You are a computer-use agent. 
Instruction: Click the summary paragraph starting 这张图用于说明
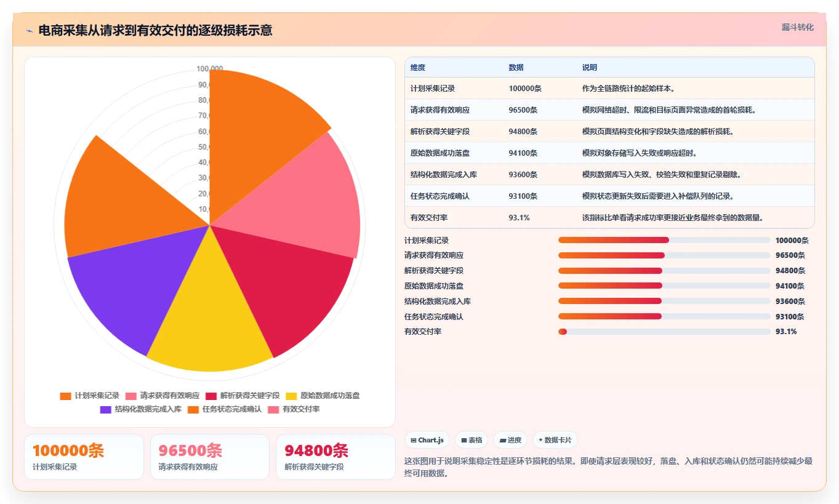[x=608, y=467]
